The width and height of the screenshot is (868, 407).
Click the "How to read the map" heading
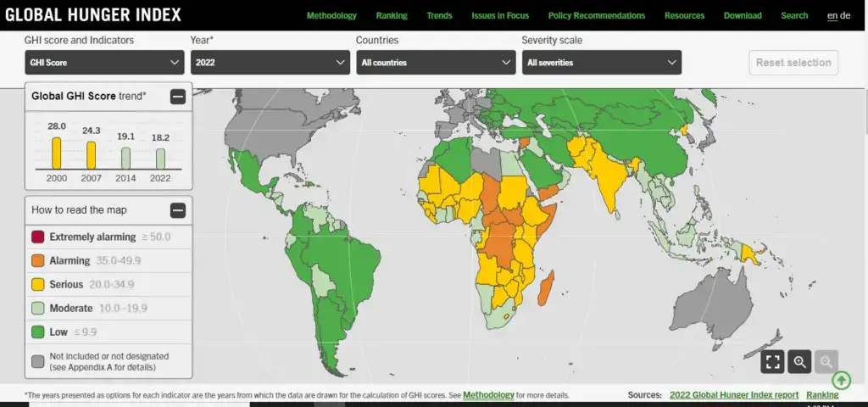79,210
